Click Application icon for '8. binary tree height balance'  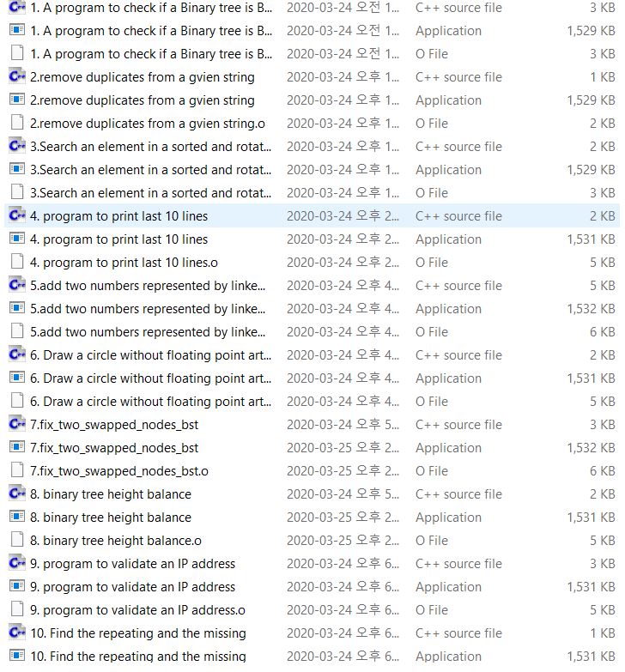[x=17, y=516]
